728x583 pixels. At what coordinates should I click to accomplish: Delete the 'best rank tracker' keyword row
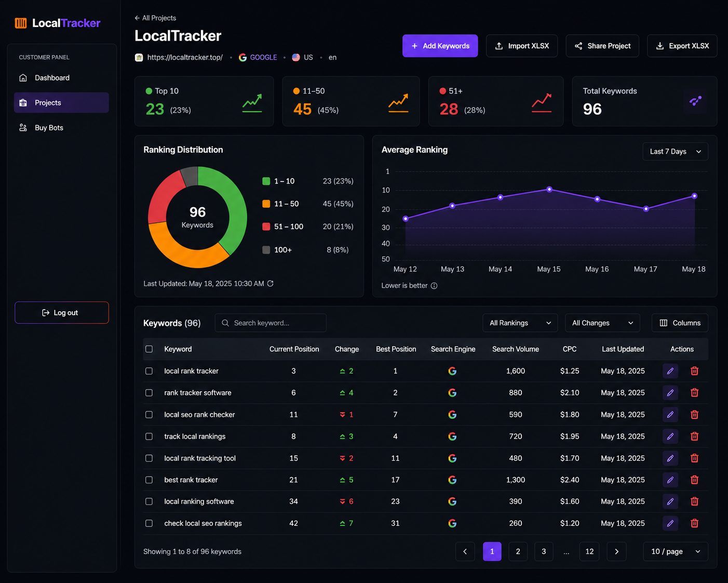[694, 480]
